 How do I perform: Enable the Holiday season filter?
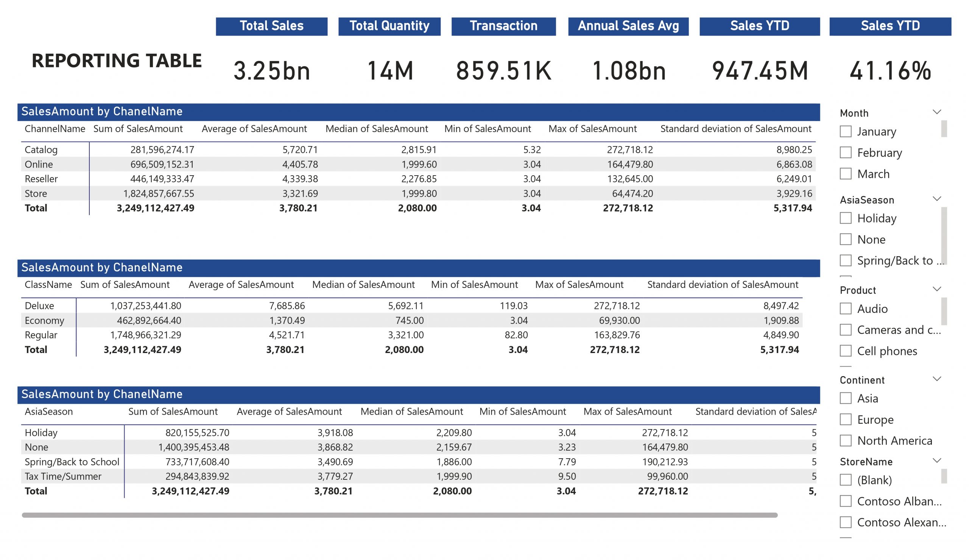pos(845,218)
